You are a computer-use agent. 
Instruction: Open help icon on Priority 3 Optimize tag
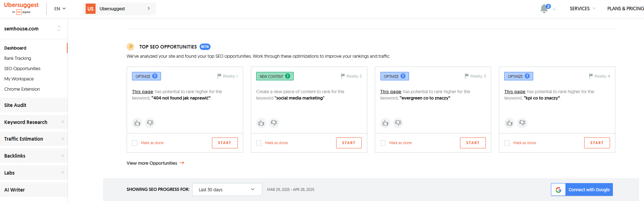[x=403, y=76]
